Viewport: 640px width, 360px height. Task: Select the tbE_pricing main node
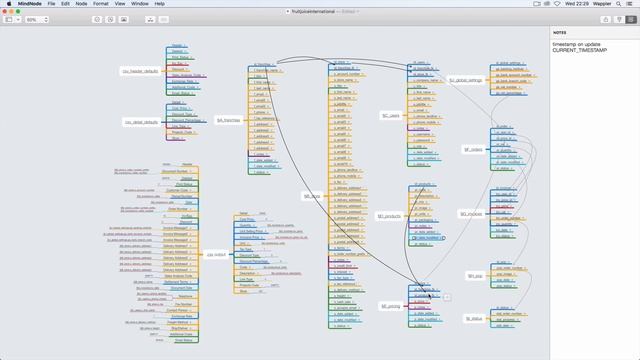click(391, 306)
